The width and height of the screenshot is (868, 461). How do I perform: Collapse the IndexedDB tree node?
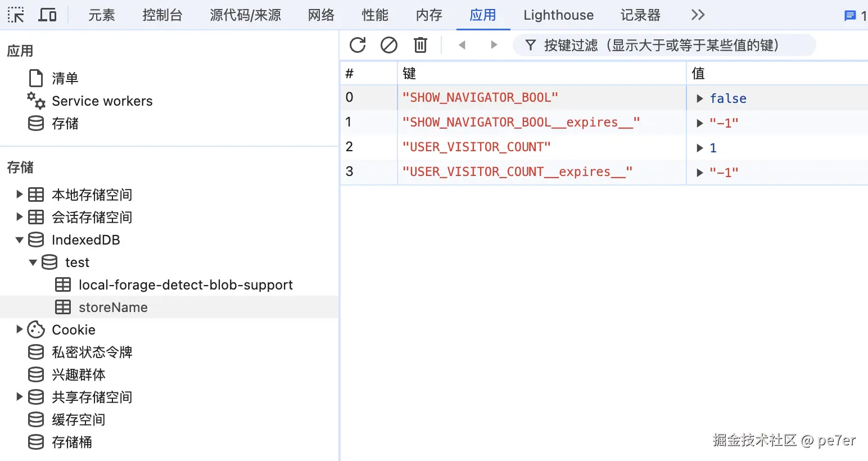pos(20,240)
